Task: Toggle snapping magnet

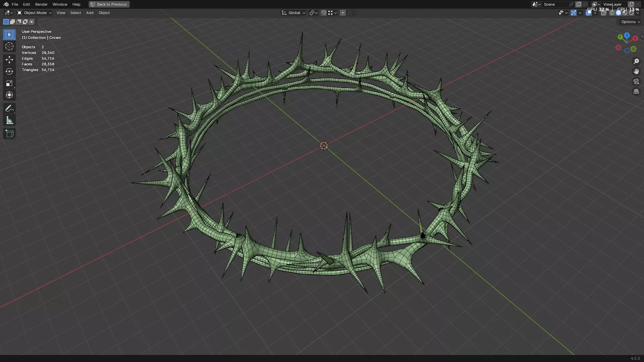Action: point(324,13)
